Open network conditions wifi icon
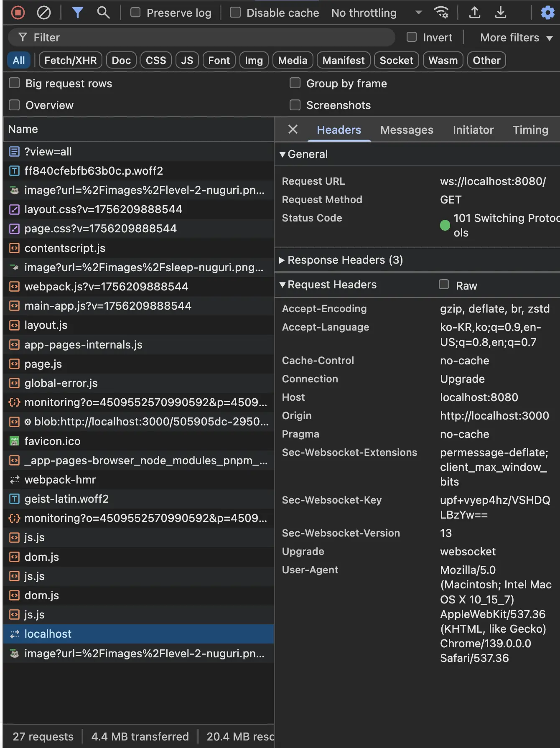 pos(441,13)
